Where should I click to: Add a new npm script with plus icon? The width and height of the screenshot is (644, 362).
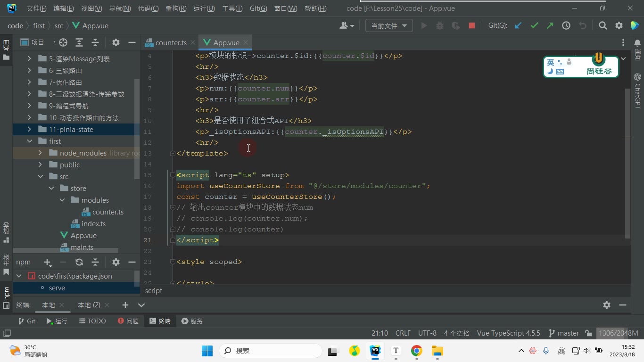[x=47, y=262]
